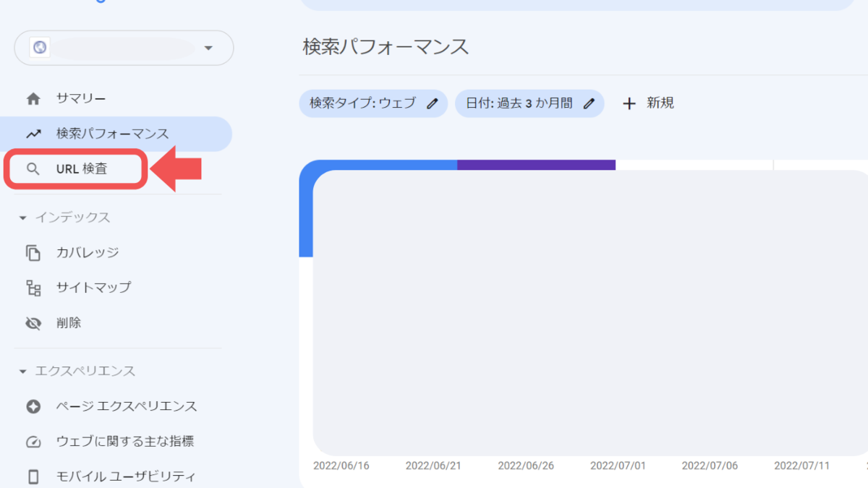
Task: Click the カバレッジ pages icon
Action: tap(33, 253)
